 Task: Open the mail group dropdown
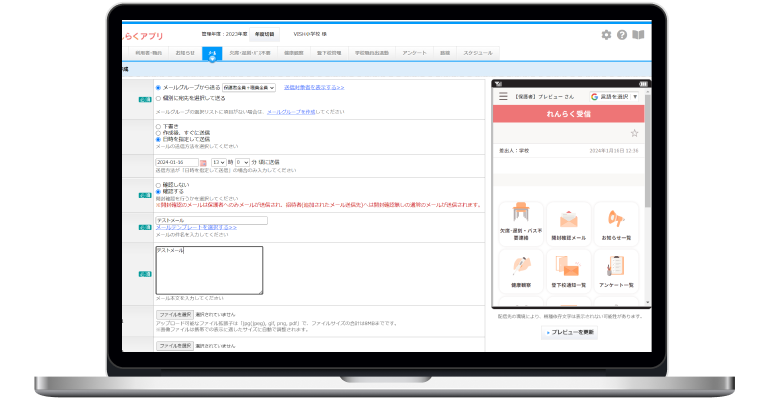(249, 88)
